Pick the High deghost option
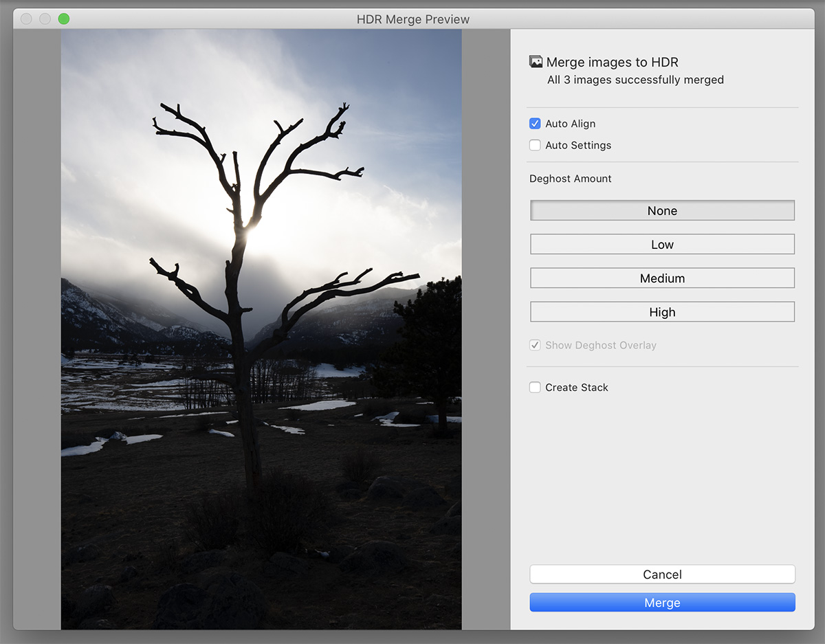 pos(662,312)
